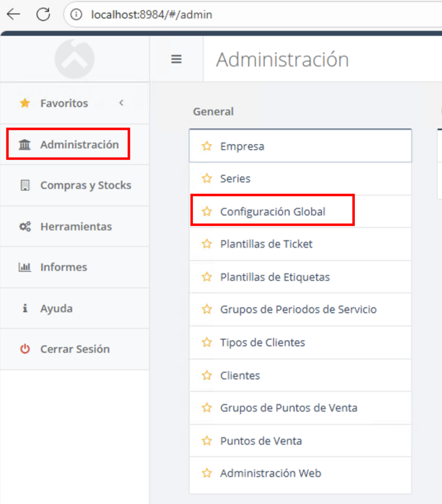Open Plantillas de Ticket
442x504 pixels.
click(266, 244)
